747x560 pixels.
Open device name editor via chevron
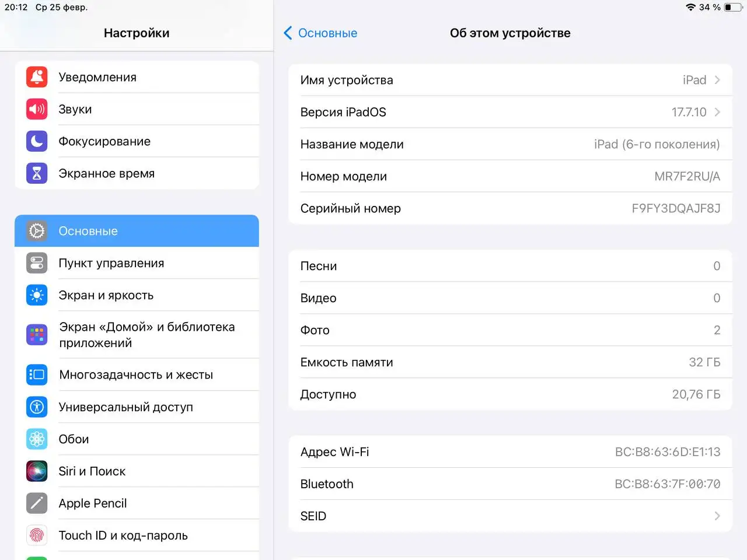pos(717,80)
